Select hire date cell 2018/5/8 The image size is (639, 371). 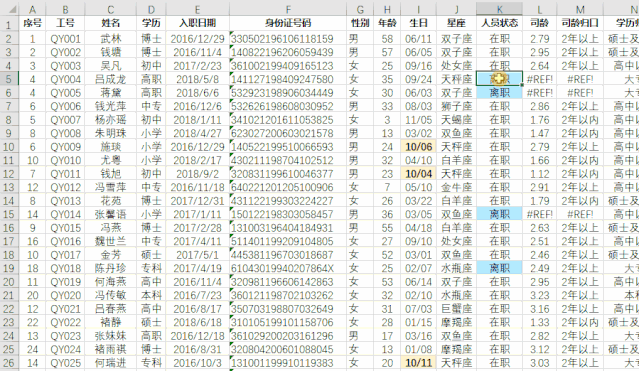click(x=197, y=79)
